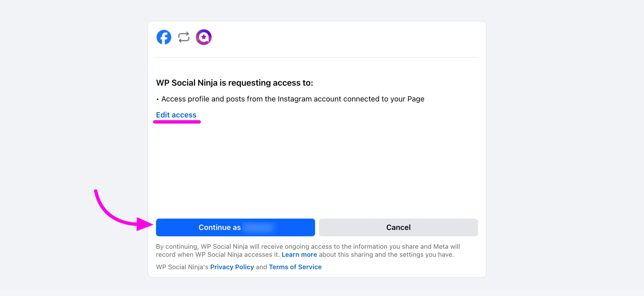Viewport: 644px width, 296px height.
Task: Open the Edit access link
Action: (176, 115)
